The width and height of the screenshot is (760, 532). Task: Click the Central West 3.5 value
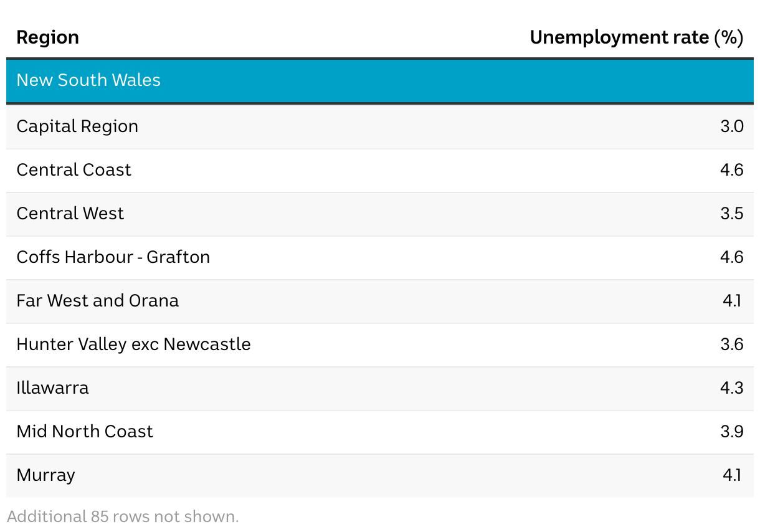(732, 214)
